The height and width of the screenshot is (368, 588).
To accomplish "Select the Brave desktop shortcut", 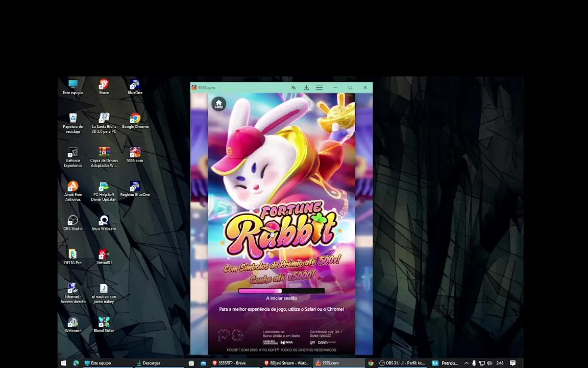I will [104, 87].
